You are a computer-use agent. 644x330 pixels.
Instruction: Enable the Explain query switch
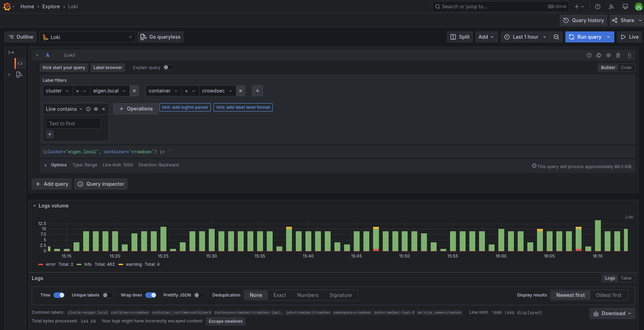[x=169, y=67]
